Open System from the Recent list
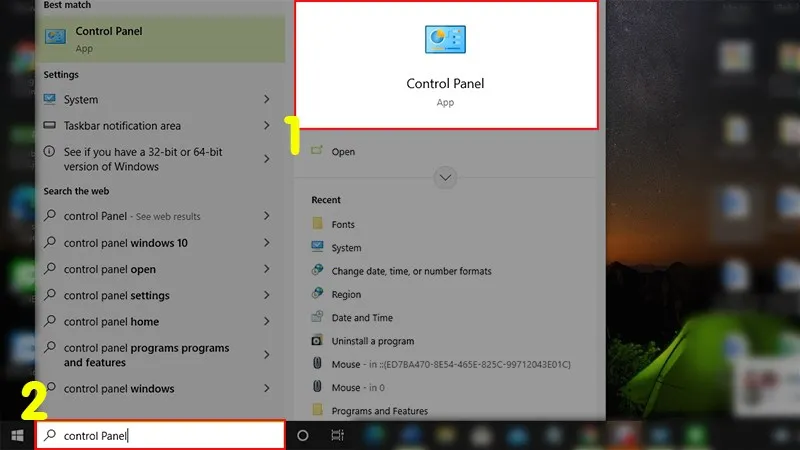This screenshot has width=800, height=450. click(x=346, y=248)
